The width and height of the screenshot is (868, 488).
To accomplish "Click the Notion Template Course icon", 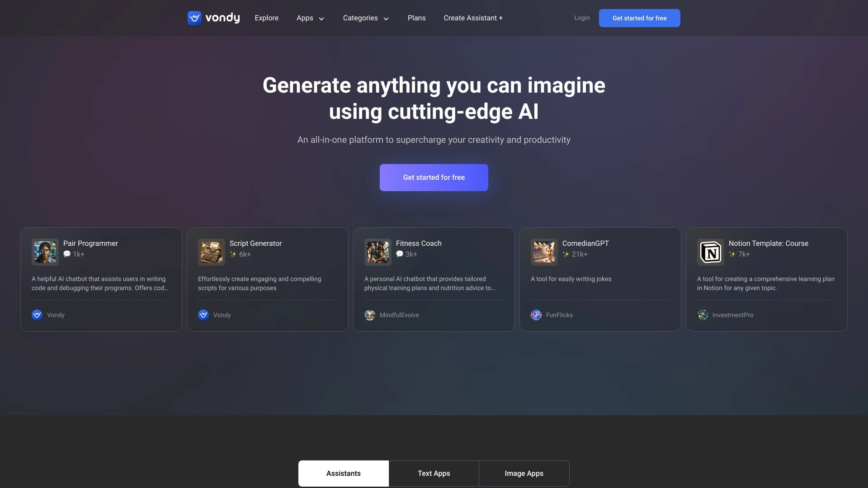I will pos(711,251).
